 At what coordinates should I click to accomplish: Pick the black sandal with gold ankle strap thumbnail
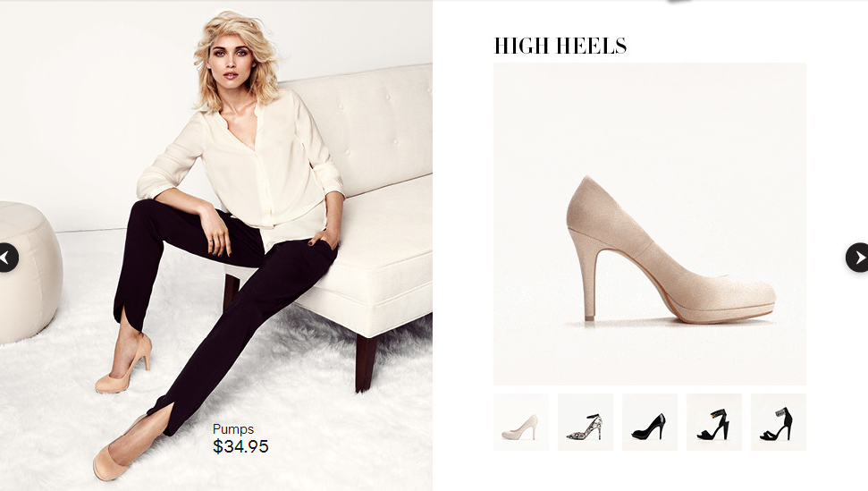pos(714,422)
